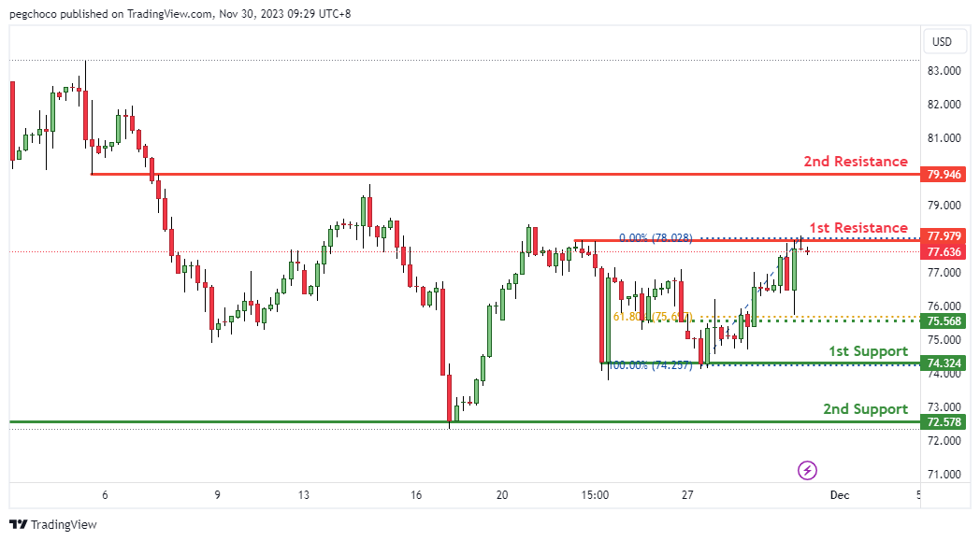Click the 2nd Support text label
The height and width of the screenshot is (541, 980).
click(864, 409)
